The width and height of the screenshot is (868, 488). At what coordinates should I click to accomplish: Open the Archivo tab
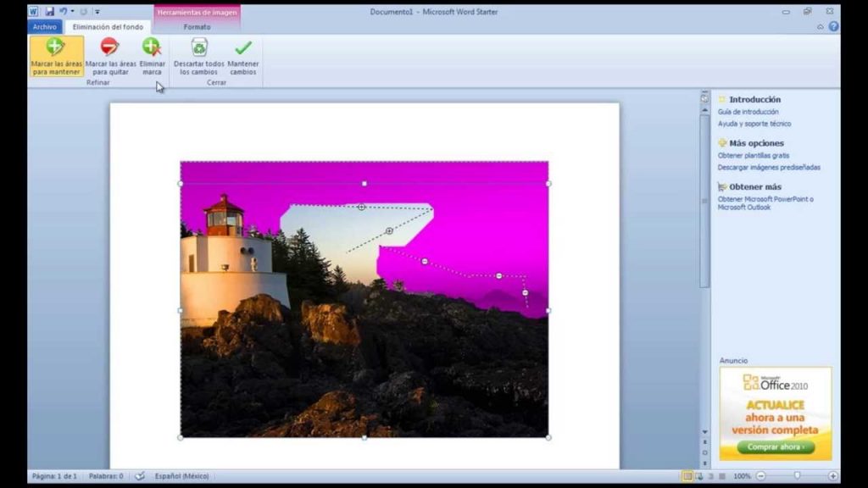tap(44, 26)
